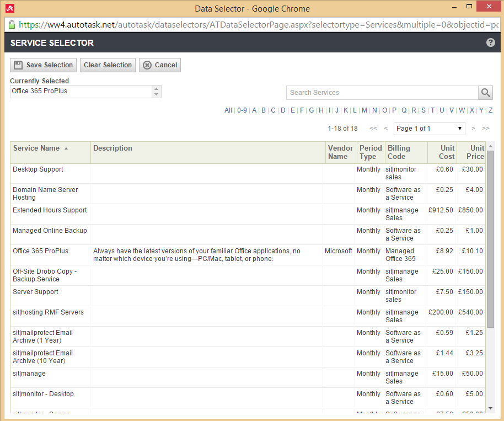Filter services starting with M
The width and height of the screenshot is (504, 421).
(364, 110)
